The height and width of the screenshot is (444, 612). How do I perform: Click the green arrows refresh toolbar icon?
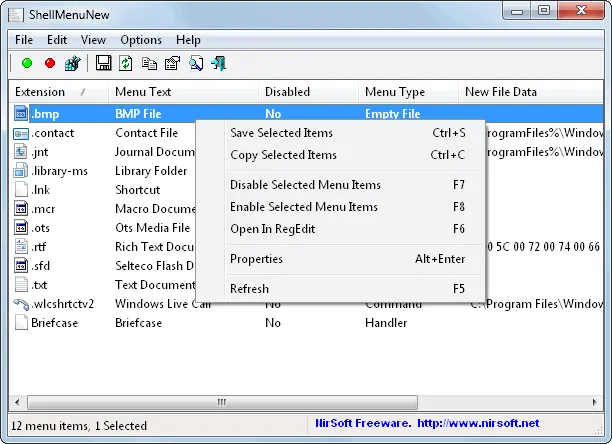(126, 64)
